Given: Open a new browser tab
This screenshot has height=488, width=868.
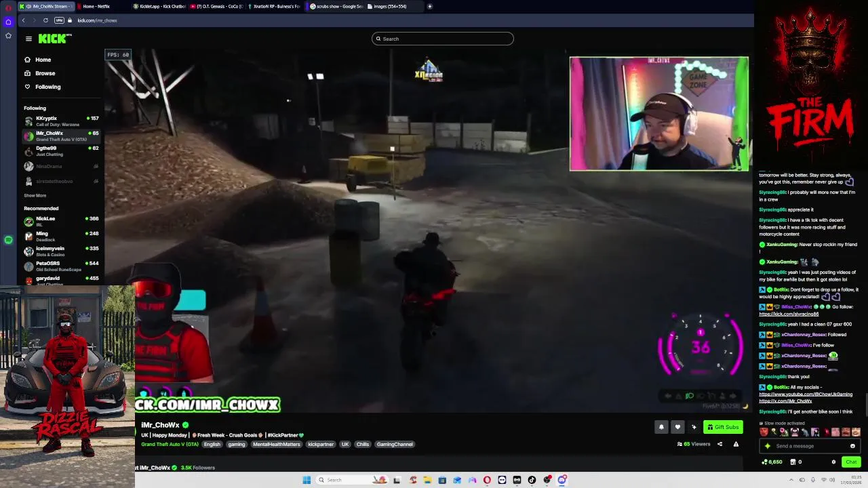Looking at the screenshot, I should point(430,6).
